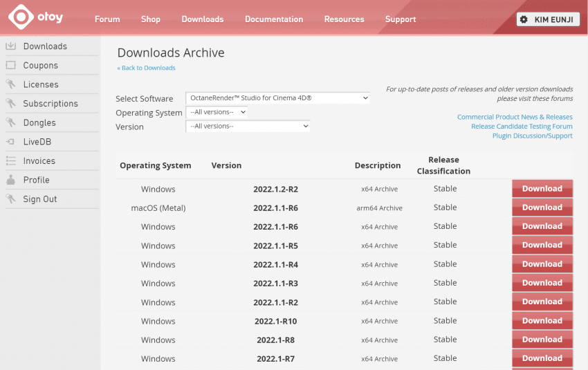Click the Licenses key icon
Image resolution: width=588 pixels, height=370 pixels.
coord(11,84)
